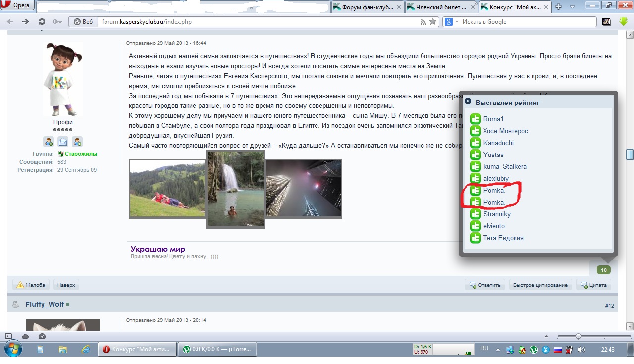
Task: Click the Opera Link cloud icon
Action: pyautogui.click(x=25, y=336)
